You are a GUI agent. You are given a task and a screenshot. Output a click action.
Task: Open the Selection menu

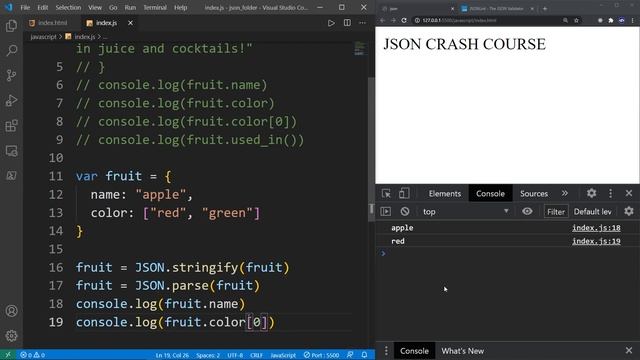[x=68, y=7]
